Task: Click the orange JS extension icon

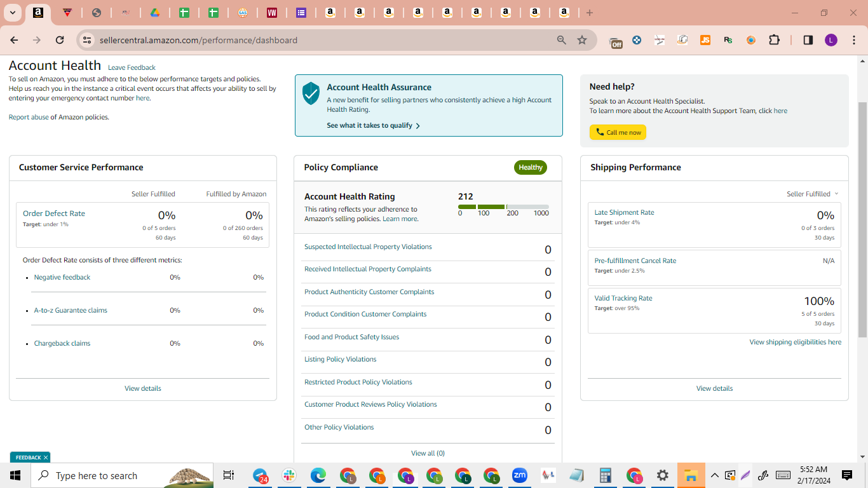Action: point(705,40)
